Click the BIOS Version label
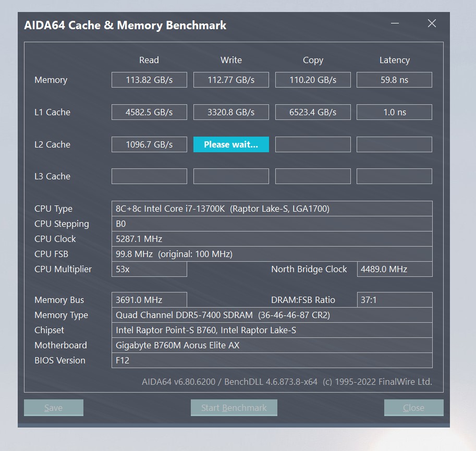 60,361
